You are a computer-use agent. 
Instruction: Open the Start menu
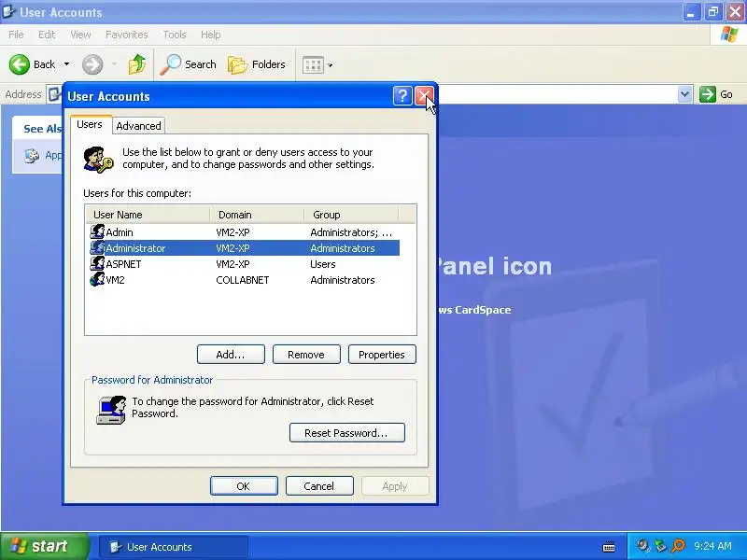pyautogui.click(x=44, y=546)
